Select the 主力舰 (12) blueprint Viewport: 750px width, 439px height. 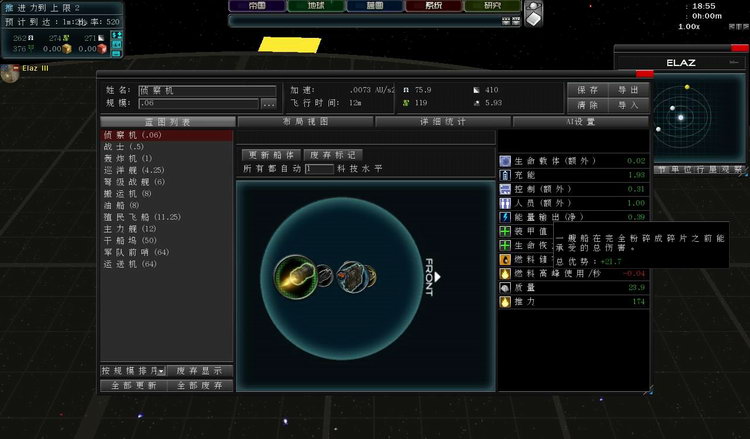[x=166, y=229]
